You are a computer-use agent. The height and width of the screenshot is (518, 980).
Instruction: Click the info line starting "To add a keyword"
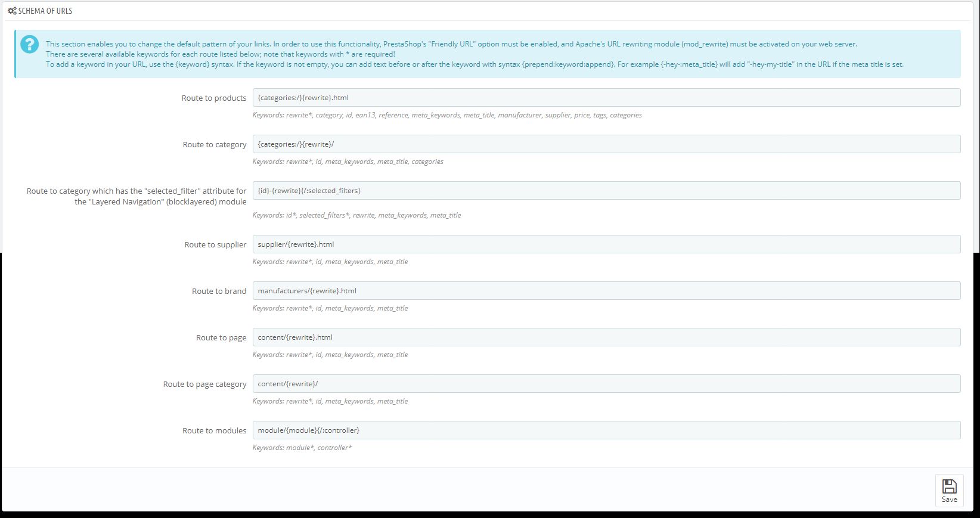[475, 64]
